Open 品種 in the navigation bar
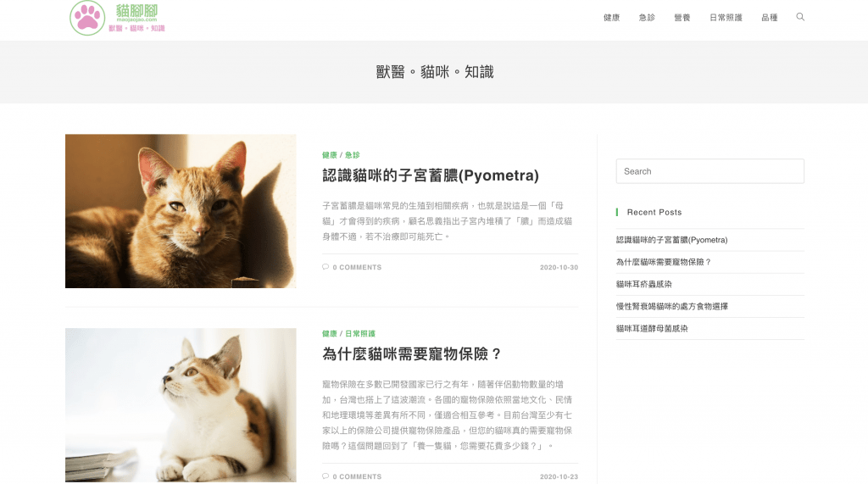The image size is (868, 484). point(770,18)
